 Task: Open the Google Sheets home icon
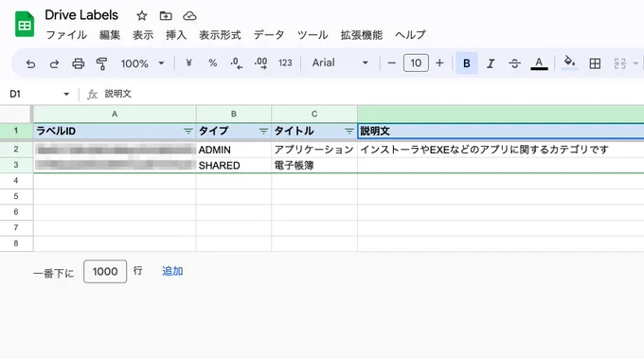pyautogui.click(x=25, y=24)
